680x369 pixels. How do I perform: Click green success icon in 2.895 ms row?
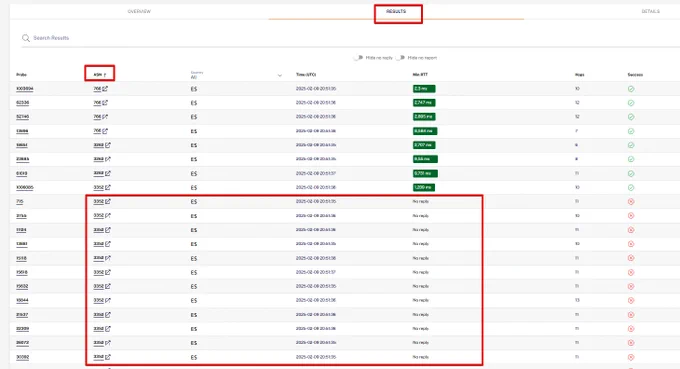click(x=631, y=117)
